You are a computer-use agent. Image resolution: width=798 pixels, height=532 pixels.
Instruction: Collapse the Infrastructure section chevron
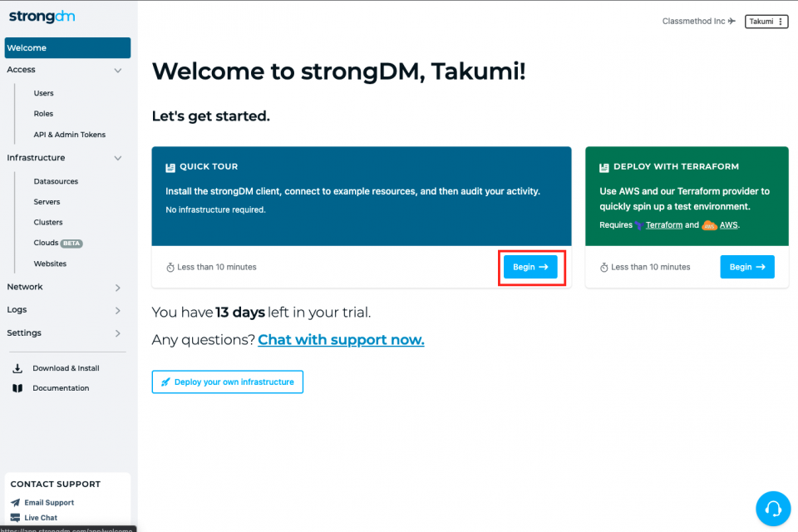(117, 158)
